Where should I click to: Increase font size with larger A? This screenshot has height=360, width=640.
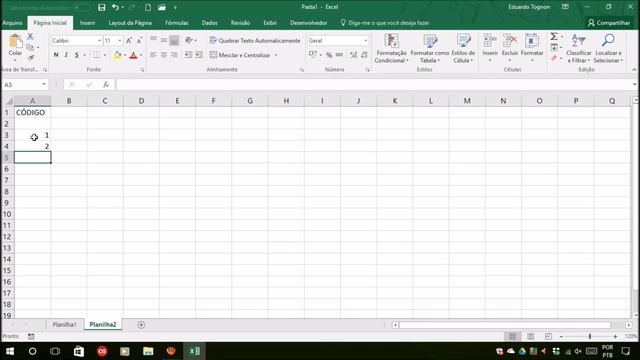pos(129,40)
